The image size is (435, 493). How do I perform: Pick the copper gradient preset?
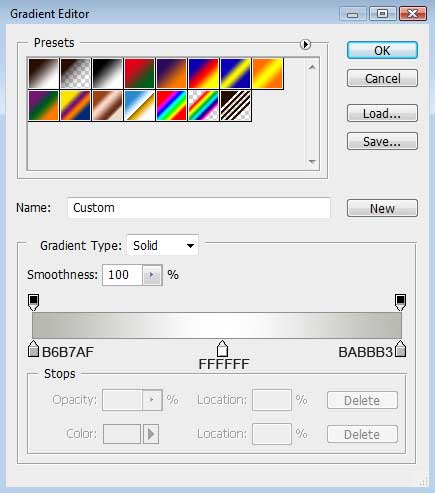107,105
